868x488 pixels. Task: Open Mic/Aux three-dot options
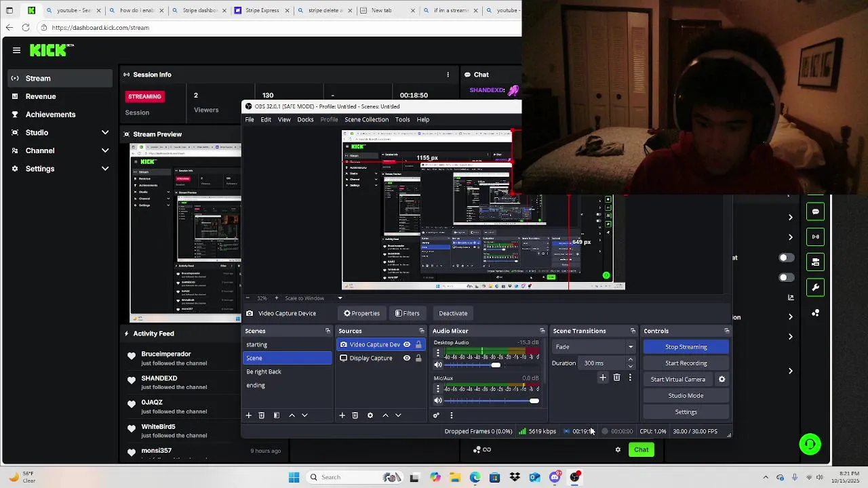(438, 389)
